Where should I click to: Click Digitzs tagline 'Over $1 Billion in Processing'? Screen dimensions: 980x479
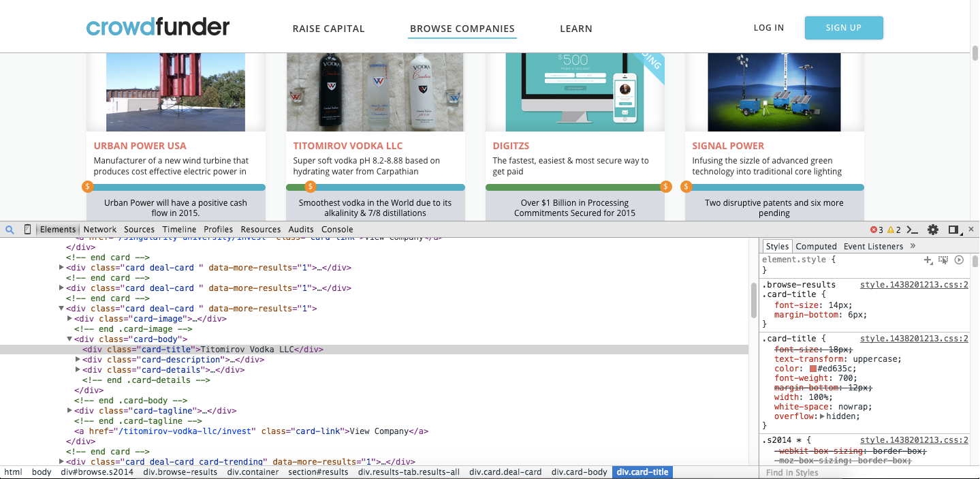575,203
